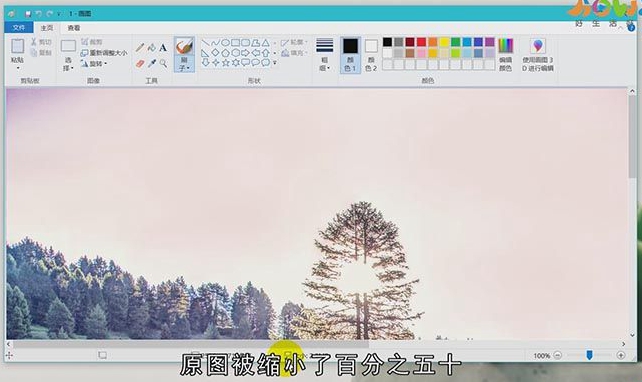The width and height of the screenshot is (642, 382).
Task: Choose the Brushes tool icon
Action: pyautogui.click(x=184, y=46)
